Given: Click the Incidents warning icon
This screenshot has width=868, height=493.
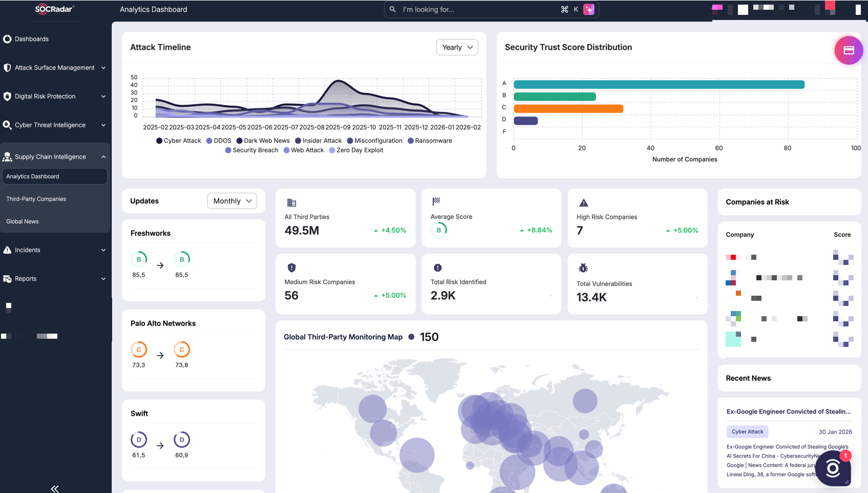Looking at the screenshot, I should [x=7, y=250].
